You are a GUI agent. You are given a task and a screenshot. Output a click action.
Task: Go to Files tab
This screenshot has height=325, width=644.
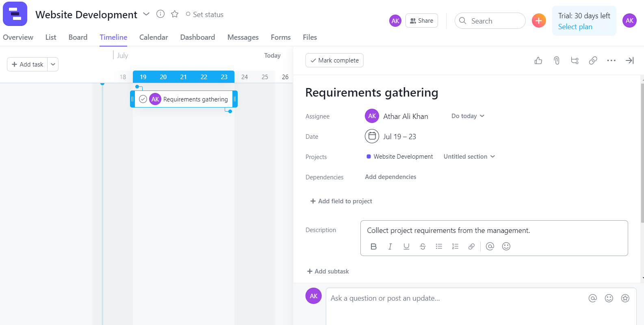[x=310, y=37]
